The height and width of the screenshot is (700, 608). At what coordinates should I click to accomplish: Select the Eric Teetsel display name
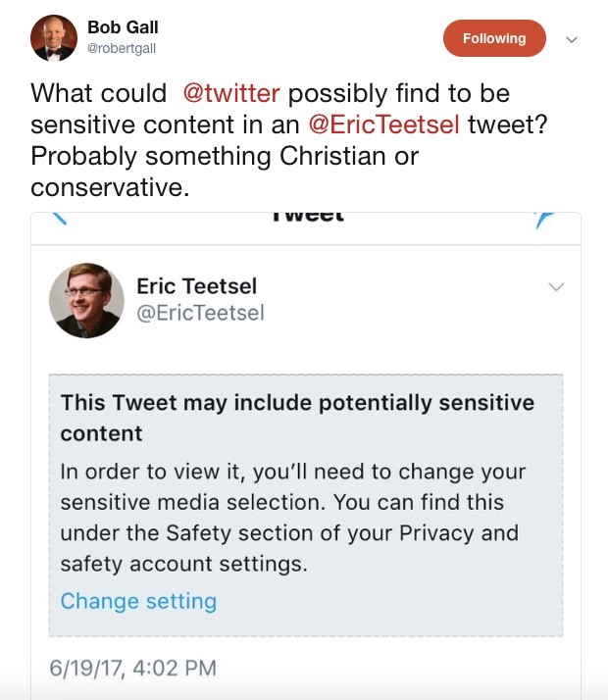pos(196,286)
